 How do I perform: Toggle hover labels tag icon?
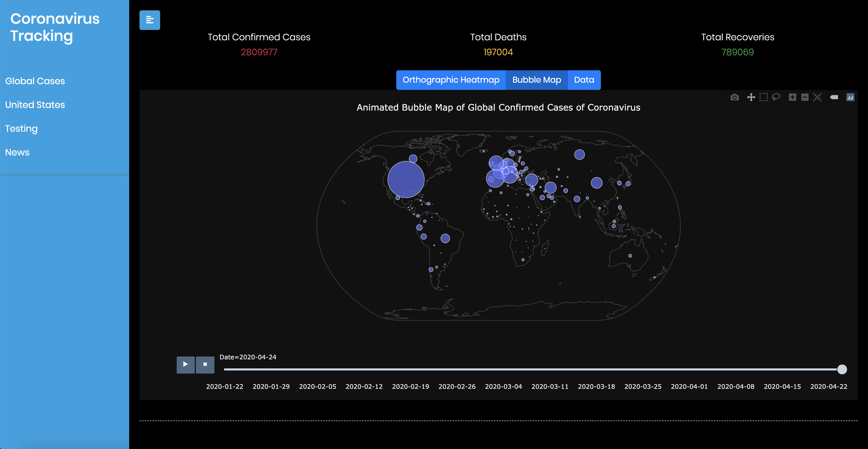[x=834, y=97]
